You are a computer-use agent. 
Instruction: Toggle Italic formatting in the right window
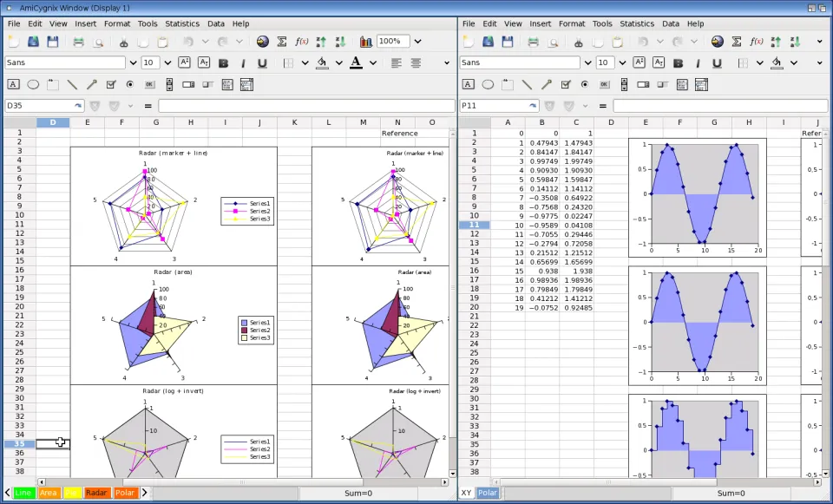tap(697, 62)
